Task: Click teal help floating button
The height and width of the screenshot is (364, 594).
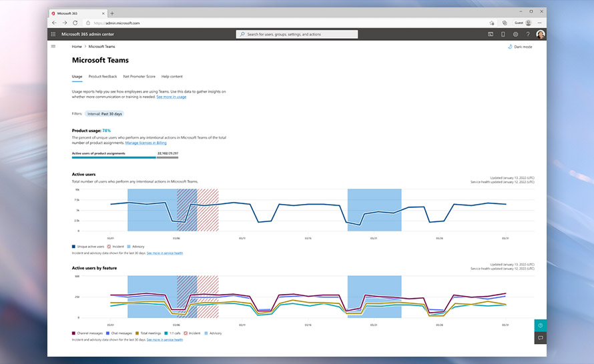Action: [540, 325]
